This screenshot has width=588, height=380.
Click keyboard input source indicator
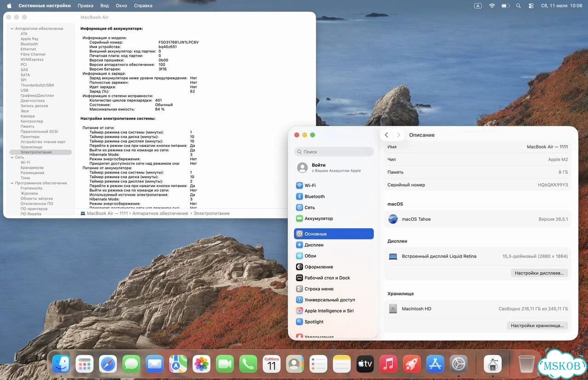coord(478,6)
